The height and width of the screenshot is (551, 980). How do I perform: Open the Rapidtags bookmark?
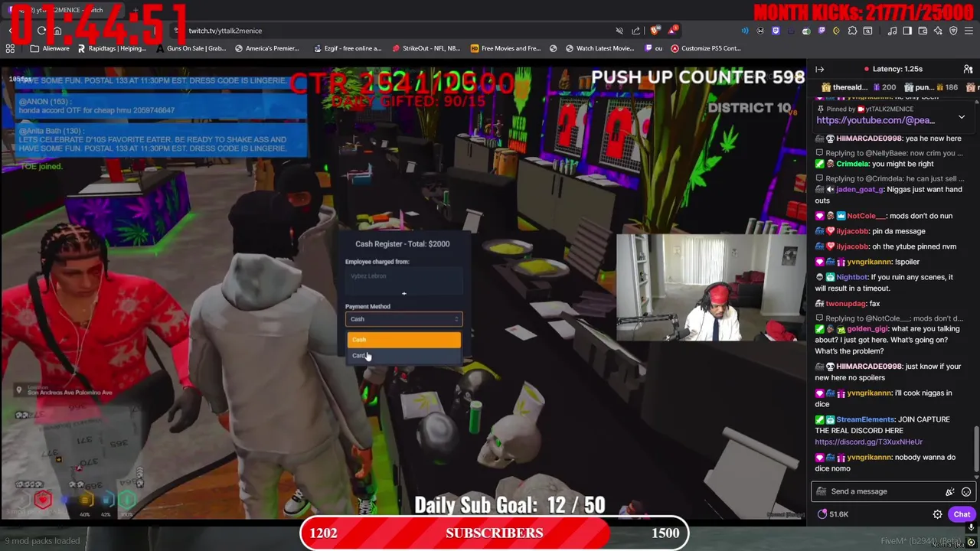coord(111,48)
